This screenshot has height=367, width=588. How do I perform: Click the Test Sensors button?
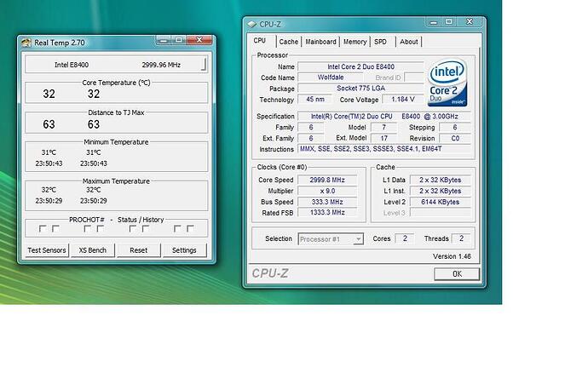point(47,250)
